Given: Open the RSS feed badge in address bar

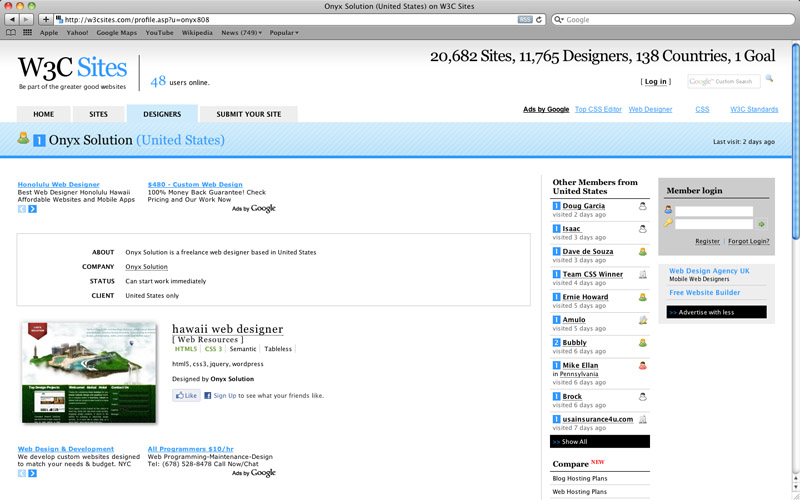Looking at the screenshot, I should point(524,19).
